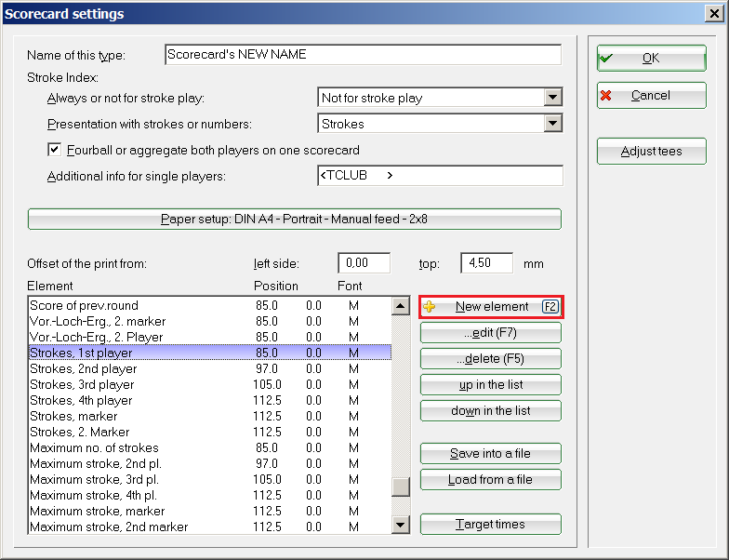Click the scrollbar down arrow of list
729x560 pixels.
(x=401, y=526)
